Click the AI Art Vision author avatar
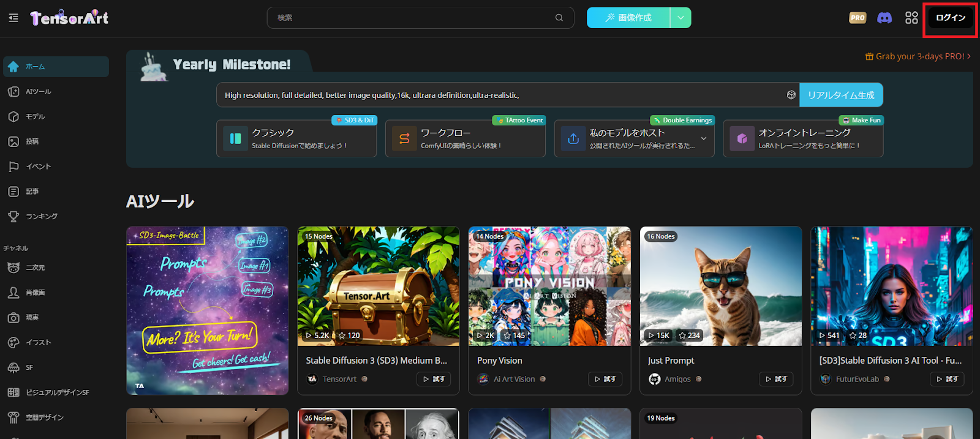 tap(483, 379)
